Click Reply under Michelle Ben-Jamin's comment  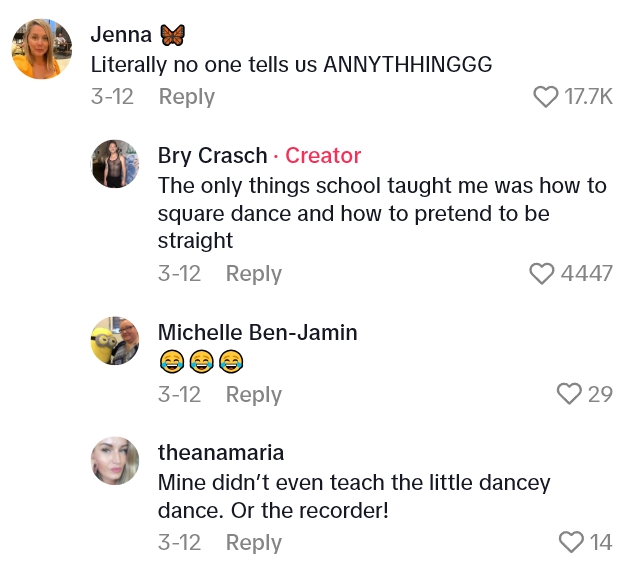click(254, 394)
